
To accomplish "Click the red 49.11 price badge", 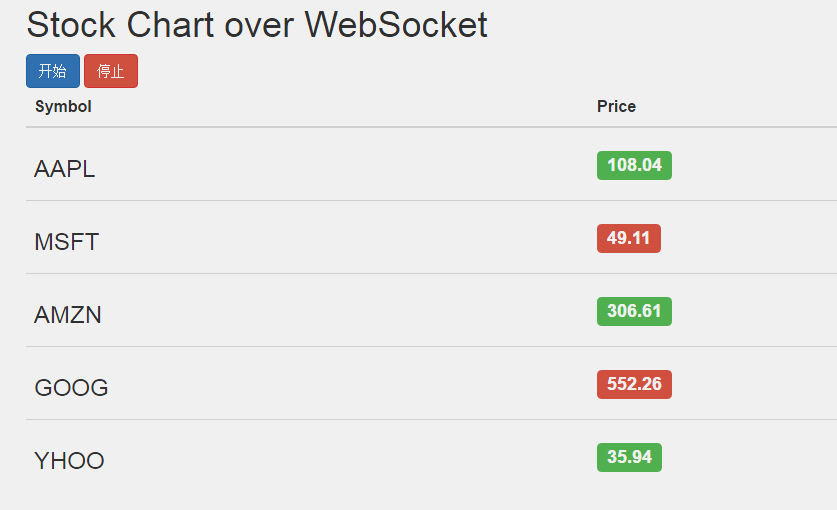I will [x=628, y=238].
